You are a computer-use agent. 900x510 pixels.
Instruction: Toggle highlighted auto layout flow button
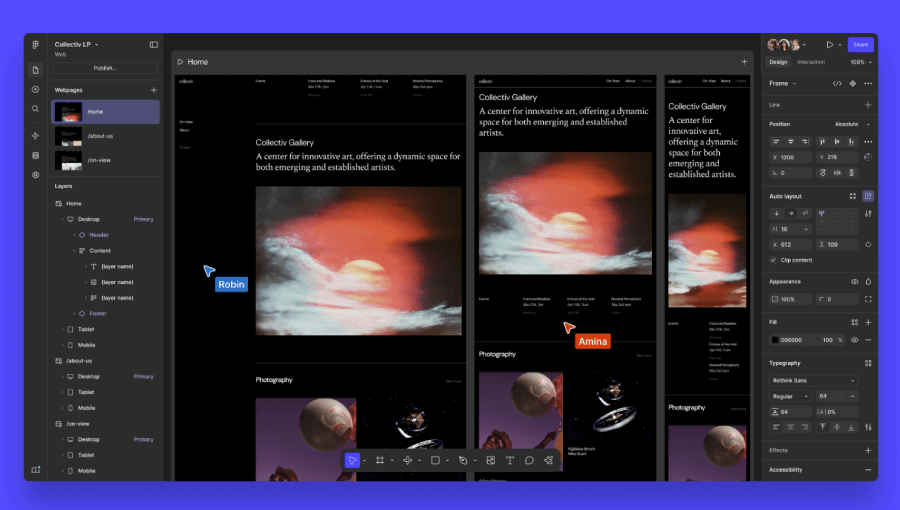point(868,196)
